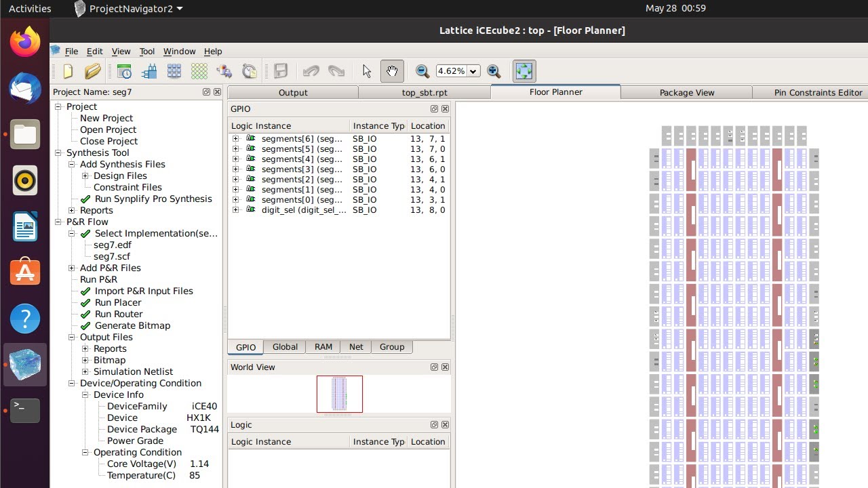Select the Global tab below the GPIO list
The height and width of the screenshot is (488, 868).
(x=285, y=346)
